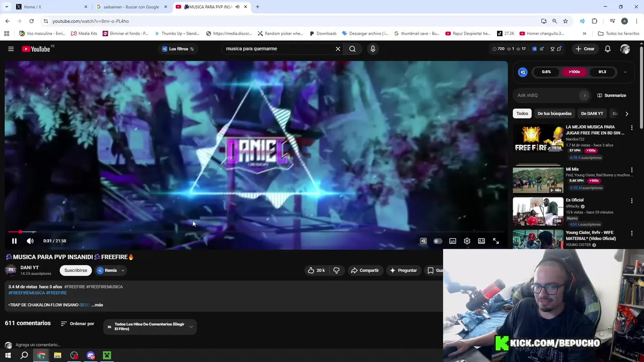Dislike the video thumbs down
The height and width of the screenshot is (362, 644).
click(336, 270)
